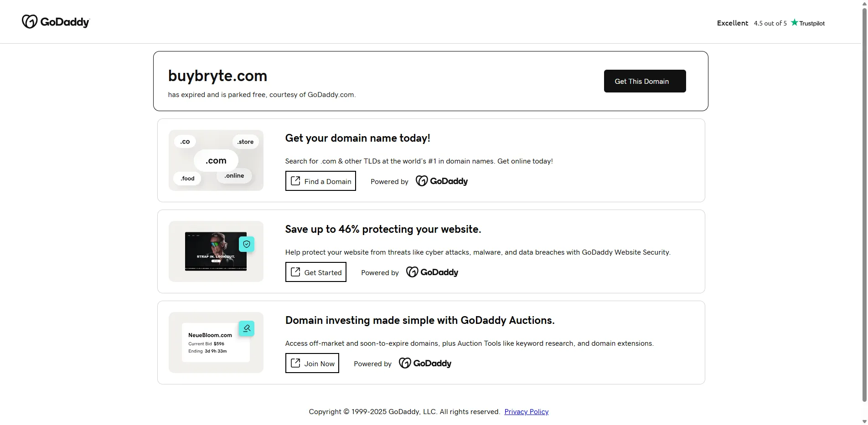868x425 pixels.
Task: Click the teal auction gavel icon
Action: (x=247, y=328)
